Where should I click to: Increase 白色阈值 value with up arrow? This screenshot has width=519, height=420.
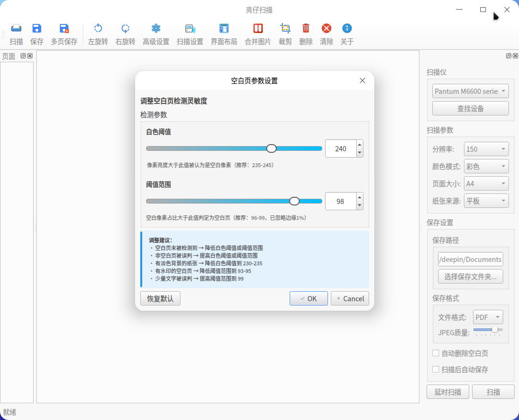coord(360,145)
